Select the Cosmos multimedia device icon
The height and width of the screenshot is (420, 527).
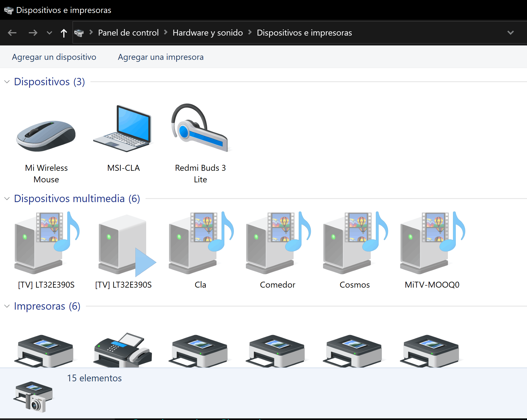(x=355, y=243)
